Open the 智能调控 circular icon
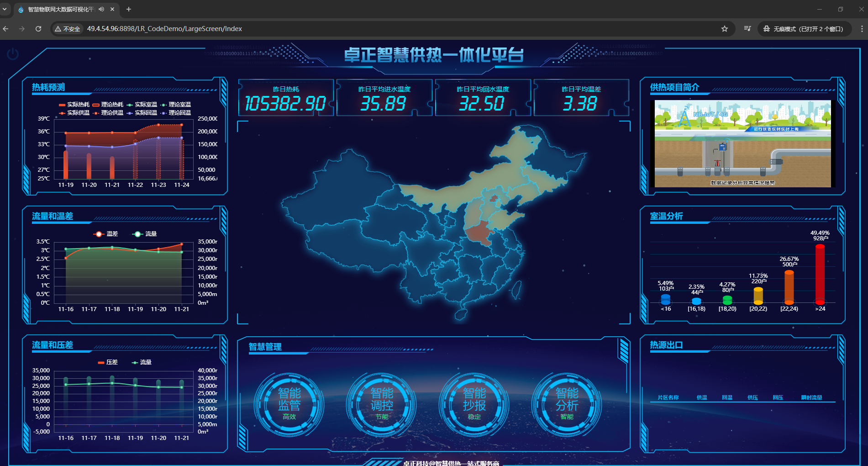 tap(382, 404)
